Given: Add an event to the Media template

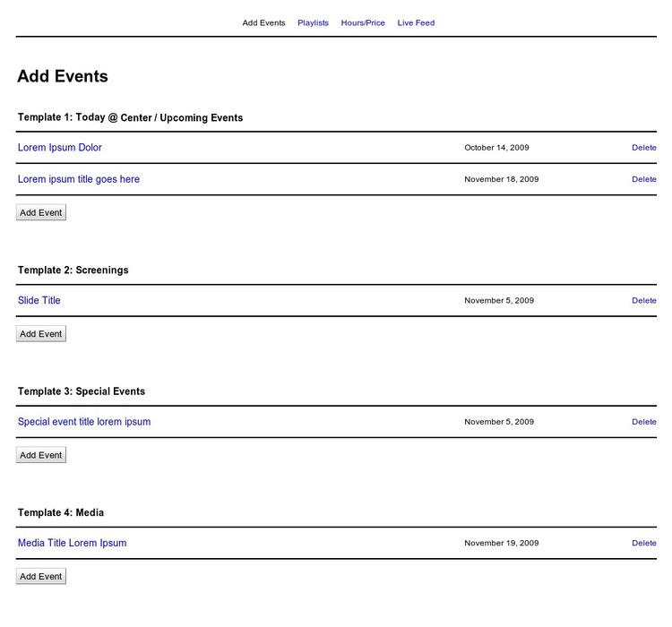Looking at the screenshot, I should (41, 577).
